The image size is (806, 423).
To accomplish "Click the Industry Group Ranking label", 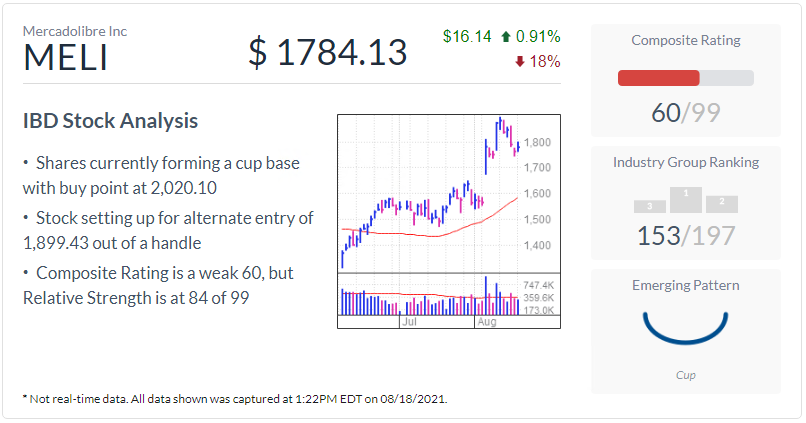I will (685, 162).
